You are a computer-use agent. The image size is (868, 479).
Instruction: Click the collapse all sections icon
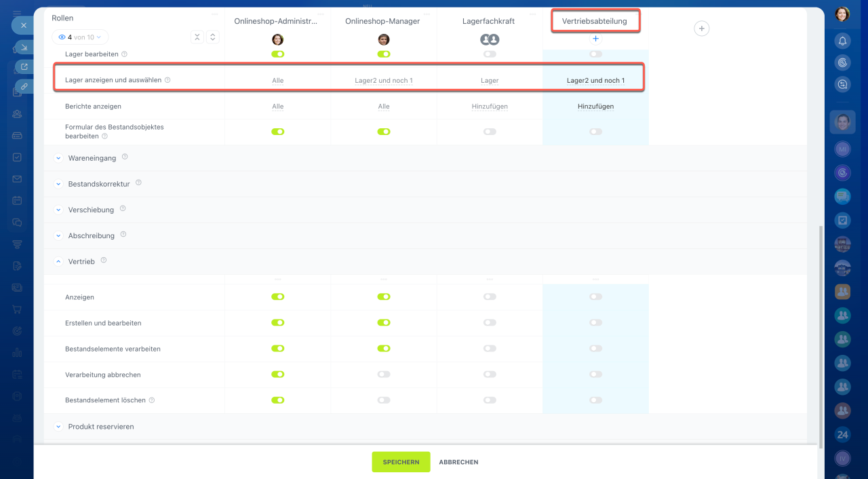[x=197, y=37]
